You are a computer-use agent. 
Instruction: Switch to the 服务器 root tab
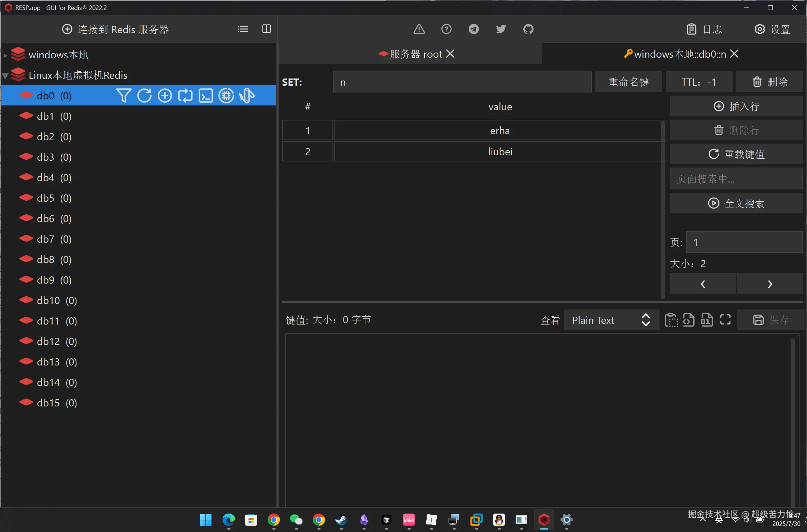pos(416,54)
